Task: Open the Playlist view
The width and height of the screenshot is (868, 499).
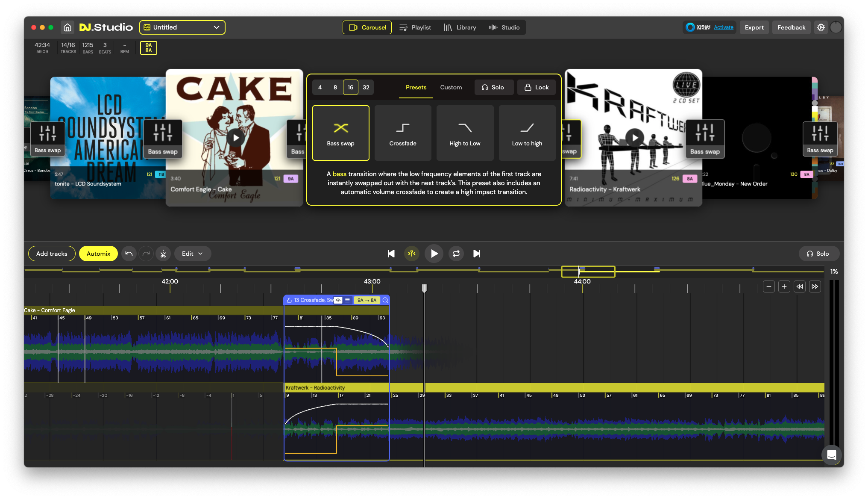Action: click(415, 27)
